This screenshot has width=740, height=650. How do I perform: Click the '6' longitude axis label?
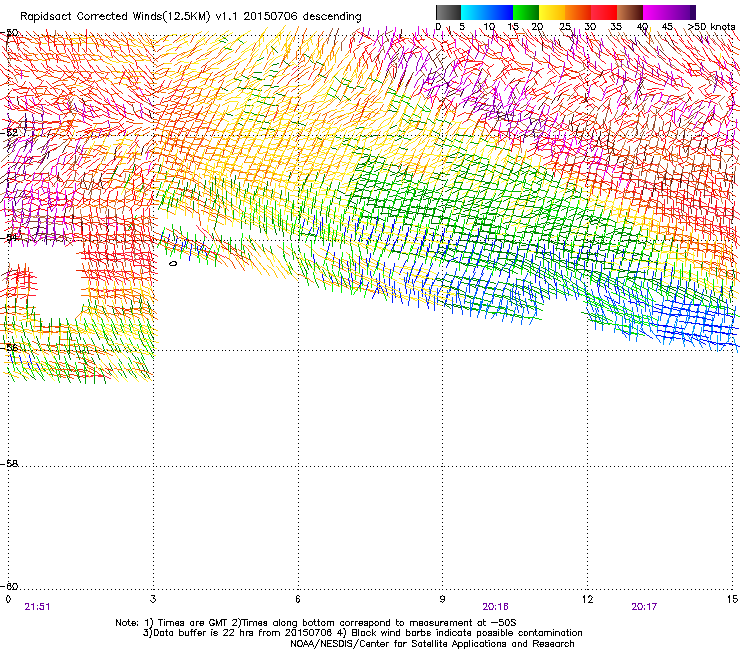tap(298, 599)
